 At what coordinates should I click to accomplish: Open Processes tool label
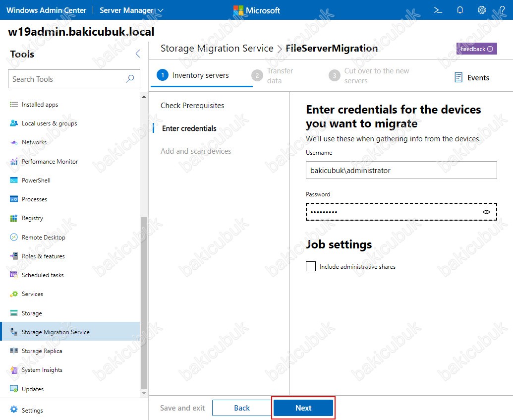tap(34, 199)
